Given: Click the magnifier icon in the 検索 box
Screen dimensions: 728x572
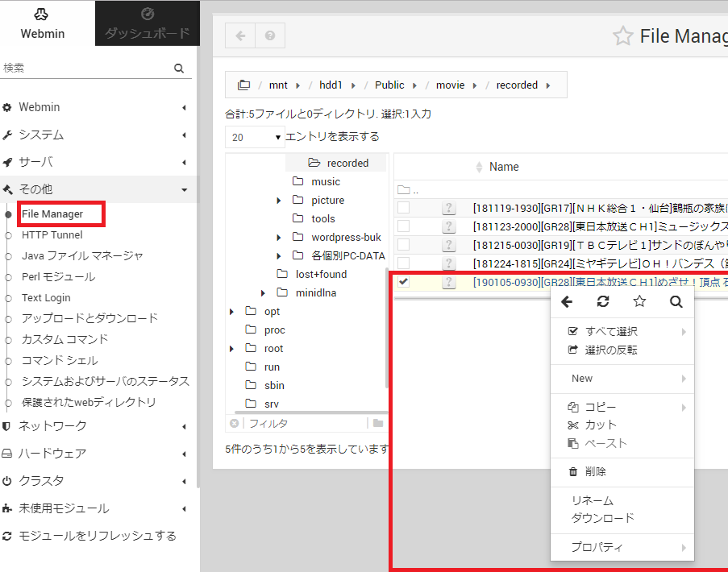Looking at the screenshot, I should click(x=179, y=68).
